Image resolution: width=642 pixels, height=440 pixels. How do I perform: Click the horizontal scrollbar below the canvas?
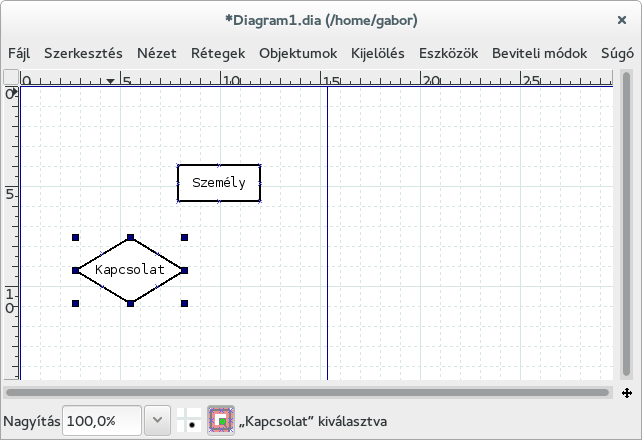(310, 393)
